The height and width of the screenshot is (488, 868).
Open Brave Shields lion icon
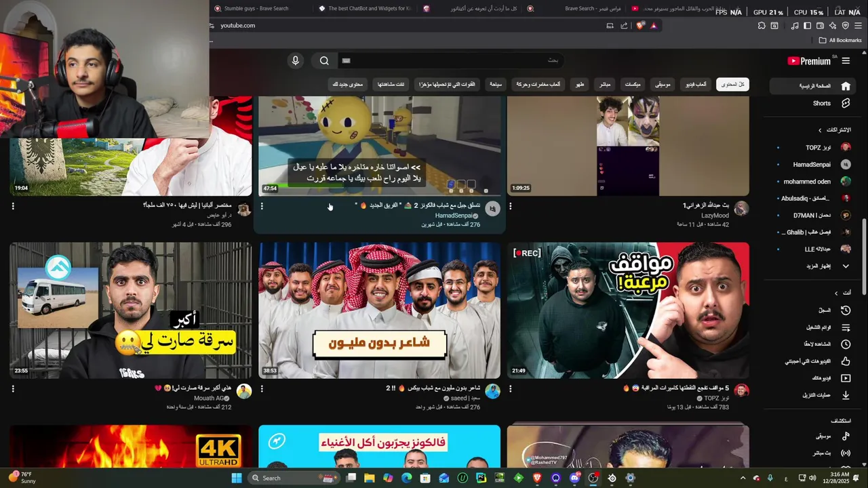click(x=640, y=25)
